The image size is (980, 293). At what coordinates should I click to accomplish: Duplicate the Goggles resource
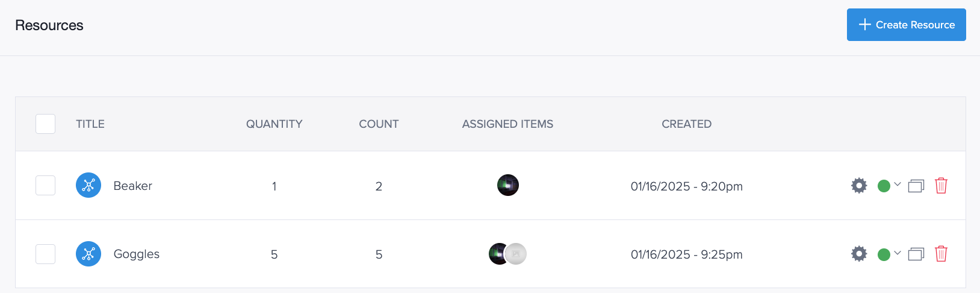point(916,254)
